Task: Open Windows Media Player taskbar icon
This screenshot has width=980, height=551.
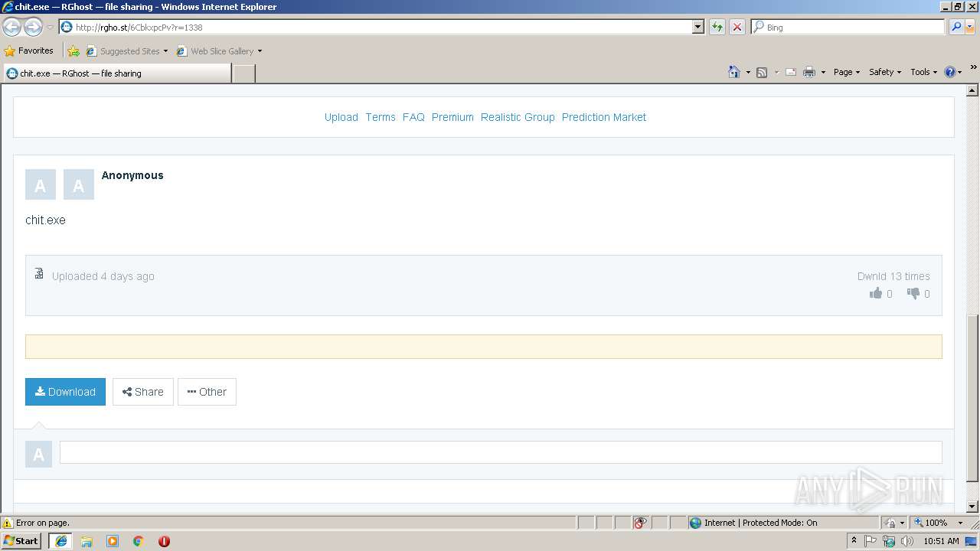Action: 113,541
